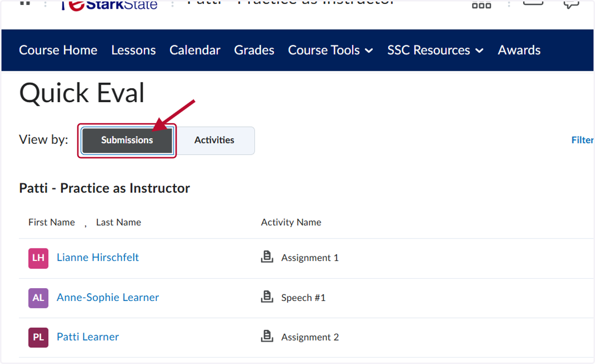Click the assignment icon beside Assignment 1
This screenshot has height=364, width=595.
coord(267,257)
